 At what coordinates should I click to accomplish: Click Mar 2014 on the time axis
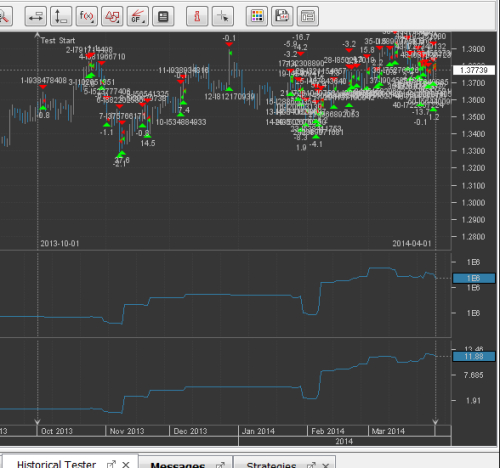(388, 431)
